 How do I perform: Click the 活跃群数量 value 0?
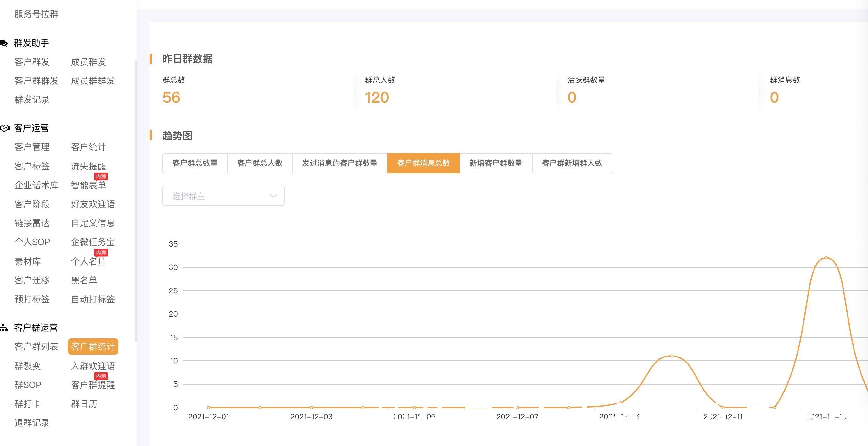click(x=572, y=98)
